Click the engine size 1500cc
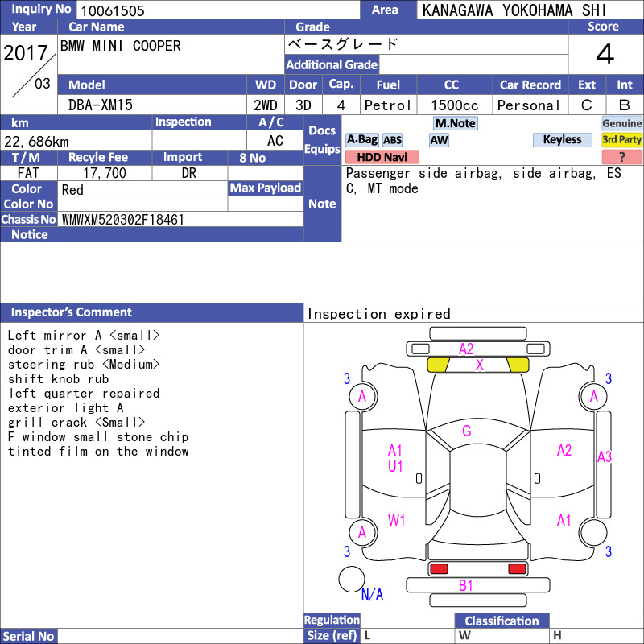This screenshot has height=644, width=644. click(454, 105)
